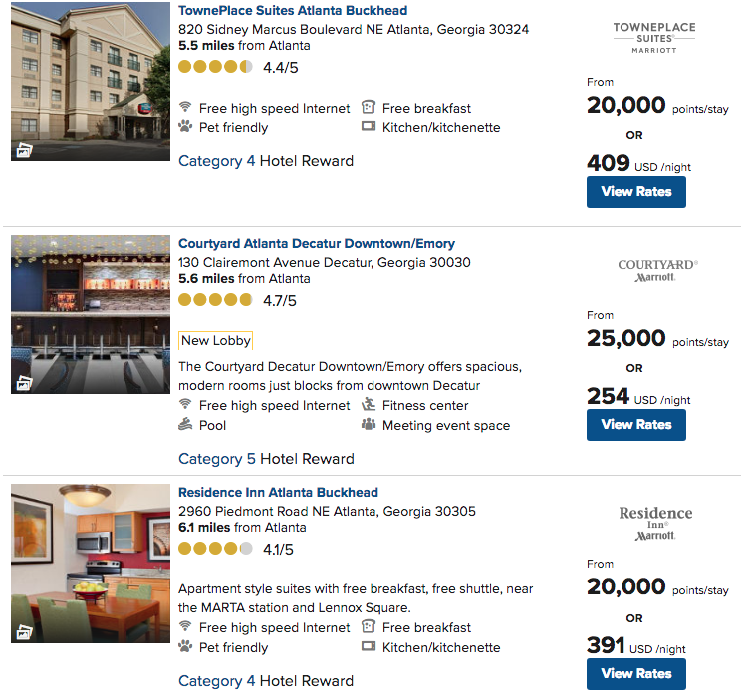View rates for Courtyard Atlanta Decatur Downtown/Emory
Image resolution: width=747 pixels, height=700 pixels.
coord(635,425)
